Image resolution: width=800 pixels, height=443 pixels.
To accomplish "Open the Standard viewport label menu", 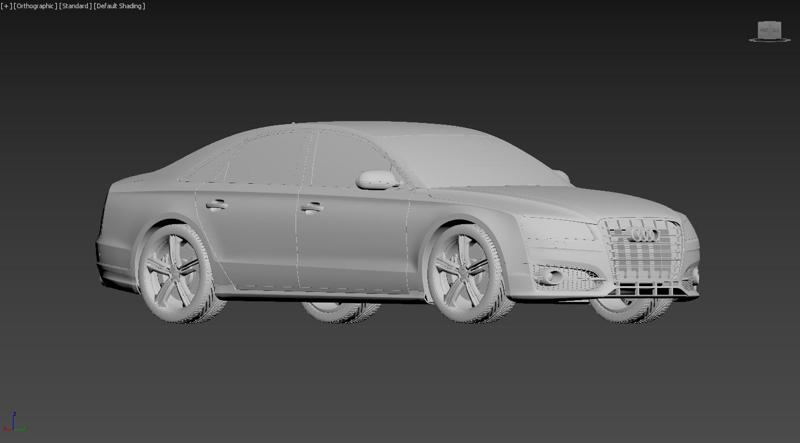I will pos(76,6).
